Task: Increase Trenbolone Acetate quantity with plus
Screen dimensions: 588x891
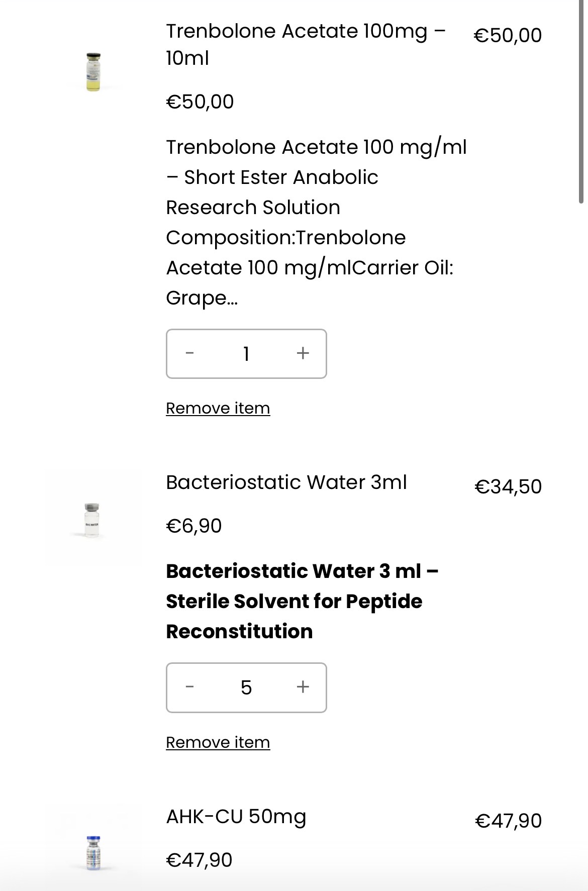Action: (303, 353)
